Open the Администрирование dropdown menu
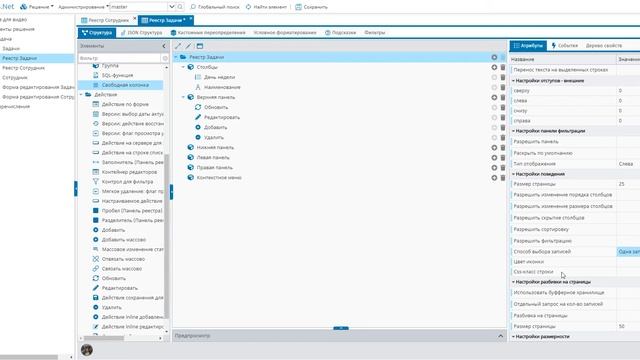640x360 pixels. 83,7
